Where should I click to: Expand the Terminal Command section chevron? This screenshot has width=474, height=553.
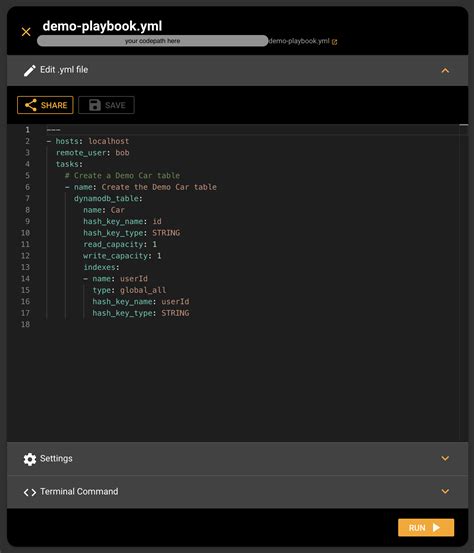(445, 491)
